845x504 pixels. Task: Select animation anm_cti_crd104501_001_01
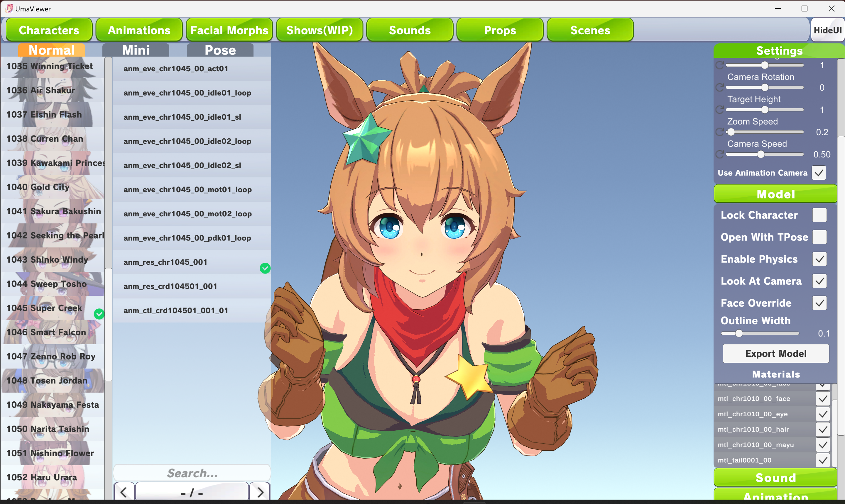coord(192,310)
